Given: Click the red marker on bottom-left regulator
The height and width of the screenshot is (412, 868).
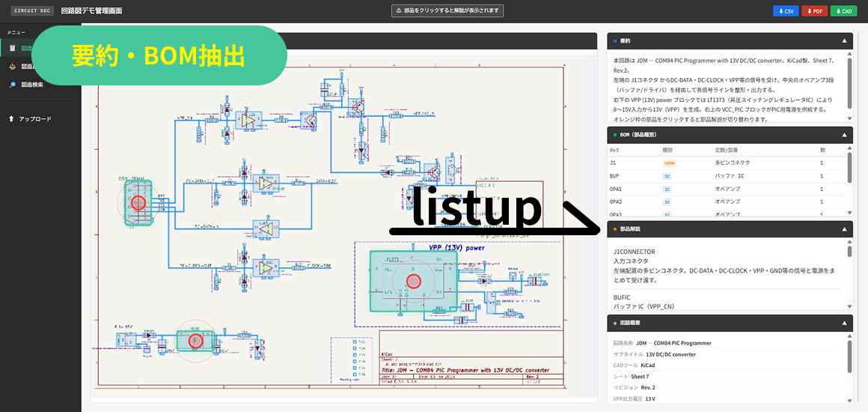Looking at the screenshot, I should coord(195,342).
